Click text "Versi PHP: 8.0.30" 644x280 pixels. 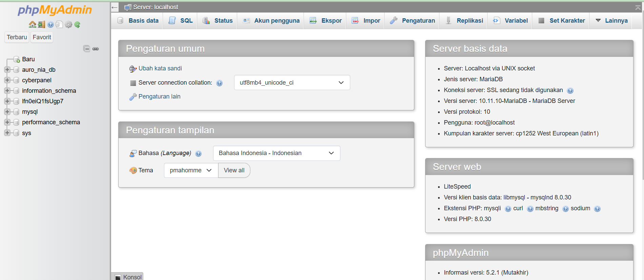pos(468,219)
